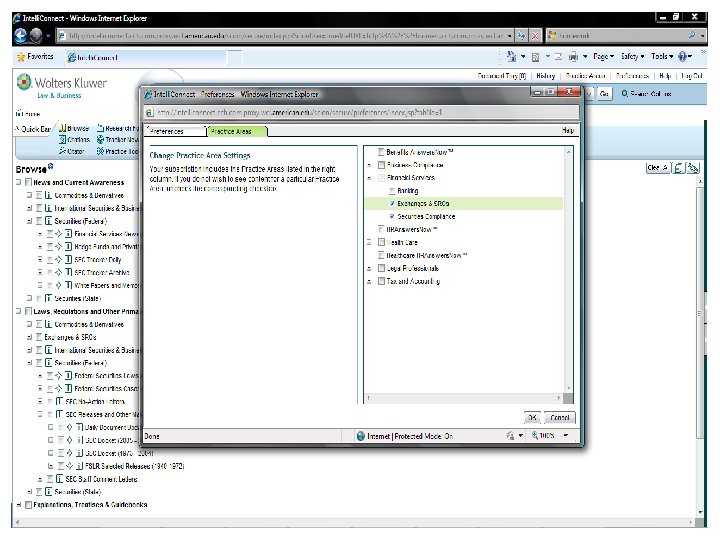Open the address bar history dropdown arrow
The image size is (720, 540).
click(x=510, y=35)
